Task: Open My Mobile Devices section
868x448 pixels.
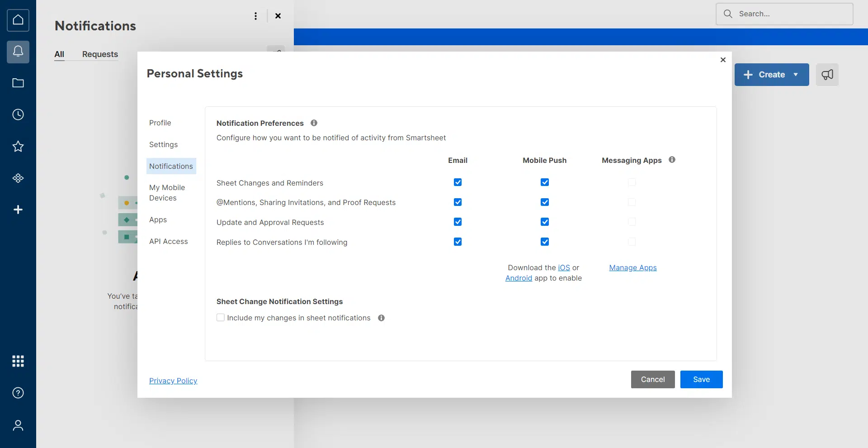Action: click(167, 193)
